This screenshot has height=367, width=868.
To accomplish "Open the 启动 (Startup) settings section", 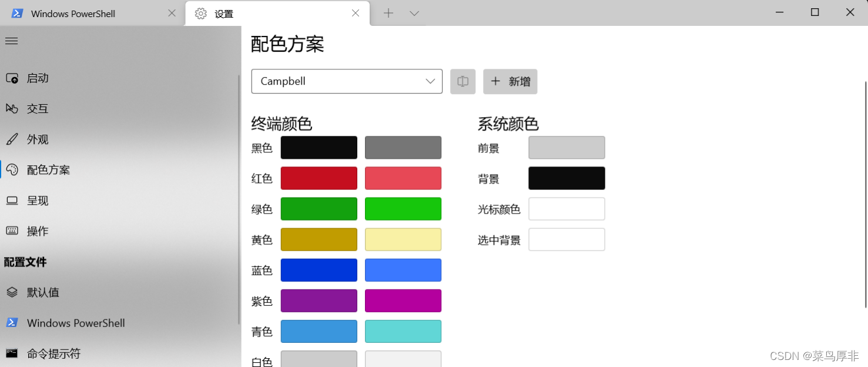I will click(38, 78).
